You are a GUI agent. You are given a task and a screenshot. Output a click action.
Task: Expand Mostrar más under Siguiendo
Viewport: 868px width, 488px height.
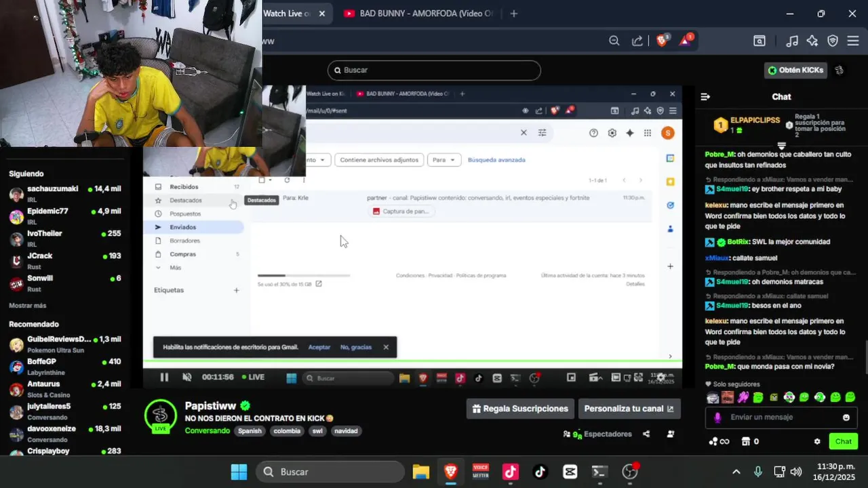[28, 306]
